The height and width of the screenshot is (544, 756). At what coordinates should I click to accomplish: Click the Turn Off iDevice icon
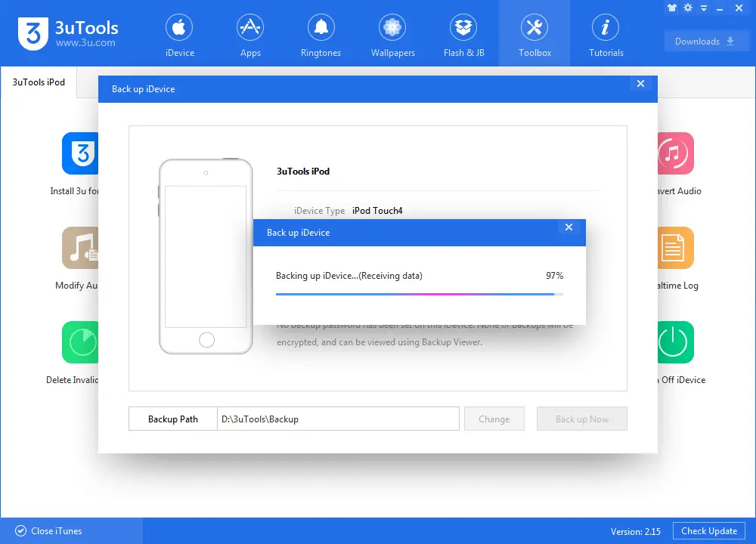pyautogui.click(x=674, y=343)
